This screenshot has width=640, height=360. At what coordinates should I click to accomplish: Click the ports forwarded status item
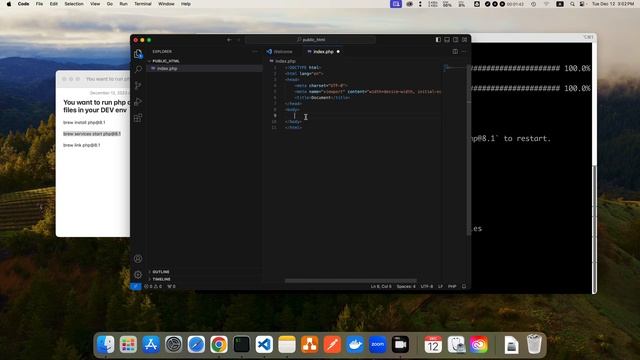tap(171, 287)
